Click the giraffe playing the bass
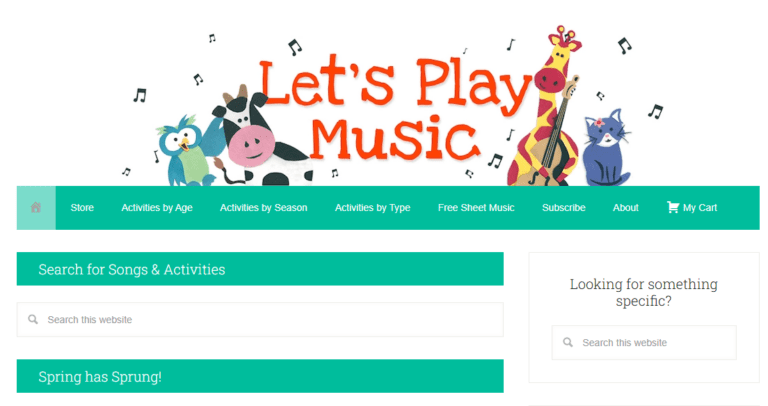768x406 pixels. [546, 108]
